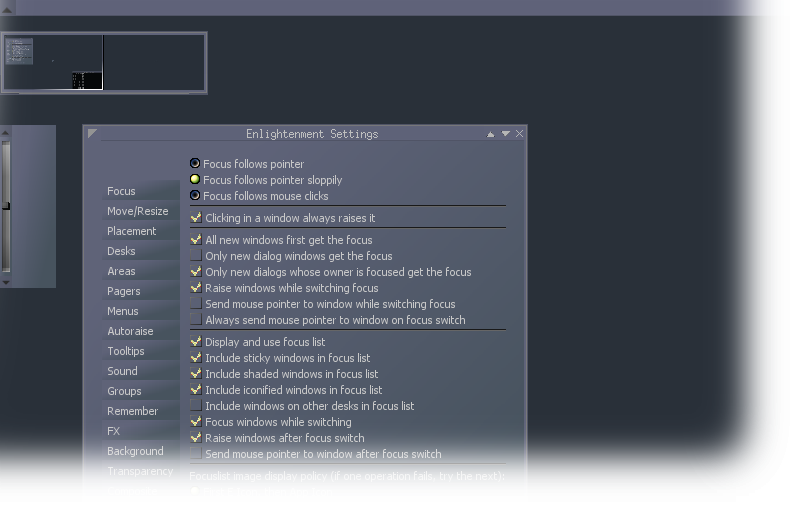Uncheck All new windows first get the focus

[196, 239]
